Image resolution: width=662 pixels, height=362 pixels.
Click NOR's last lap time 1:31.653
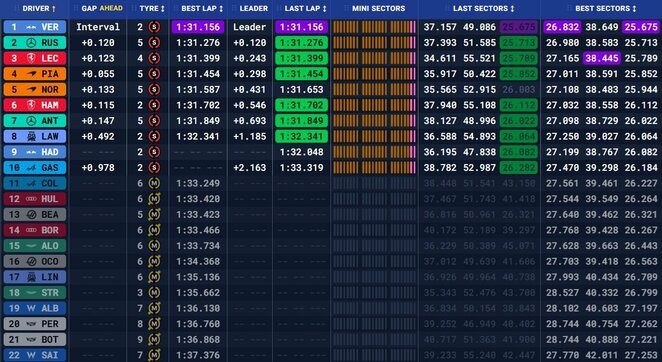coord(301,90)
